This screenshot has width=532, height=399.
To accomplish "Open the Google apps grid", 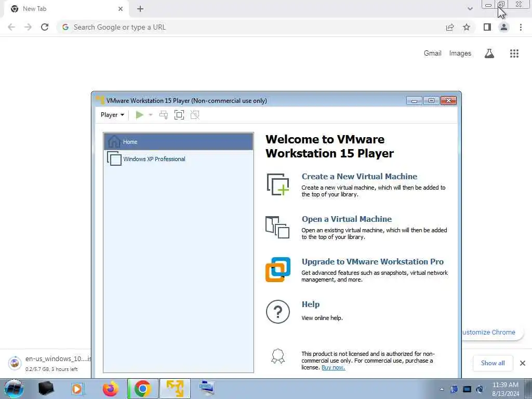I will pyautogui.click(x=514, y=54).
